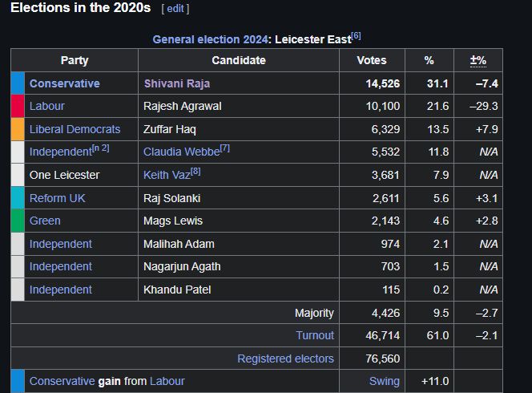Image resolution: width=532 pixels, height=393 pixels.
Task: Open Shivani Raja's candidate page
Action: pyautogui.click(x=177, y=83)
